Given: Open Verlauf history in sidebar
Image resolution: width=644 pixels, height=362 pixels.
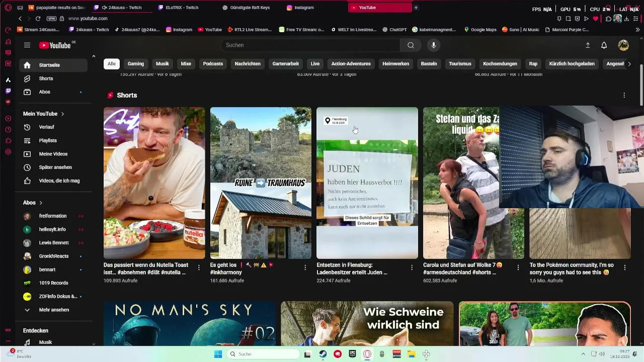Looking at the screenshot, I should point(53,127).
